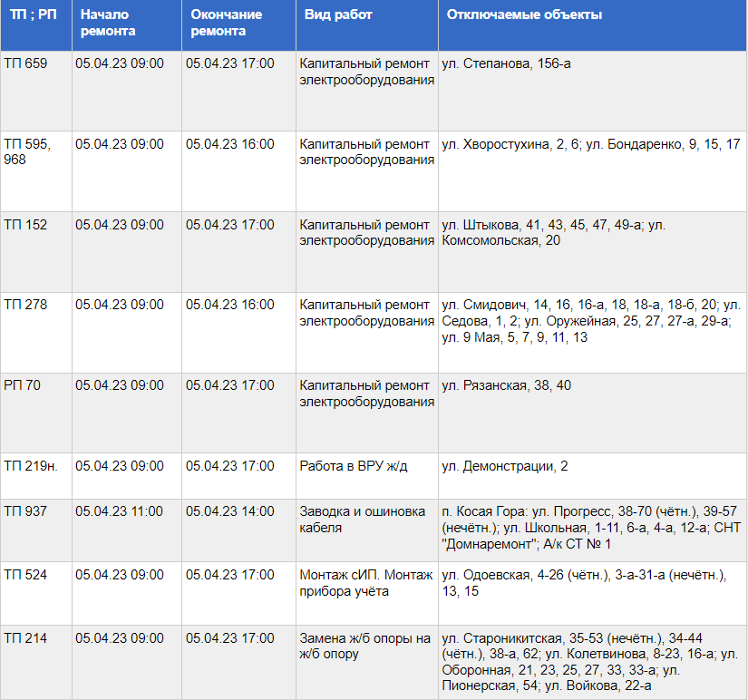748x700 pixels.
Task: Click the "Отключаемые объекты" column header
Action: pyautogui.click(x=521, y=15)
